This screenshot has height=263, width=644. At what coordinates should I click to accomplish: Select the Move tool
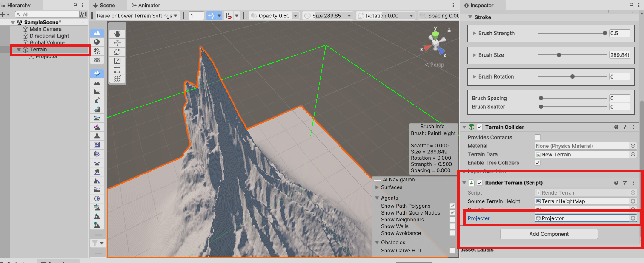click(117, 43)
